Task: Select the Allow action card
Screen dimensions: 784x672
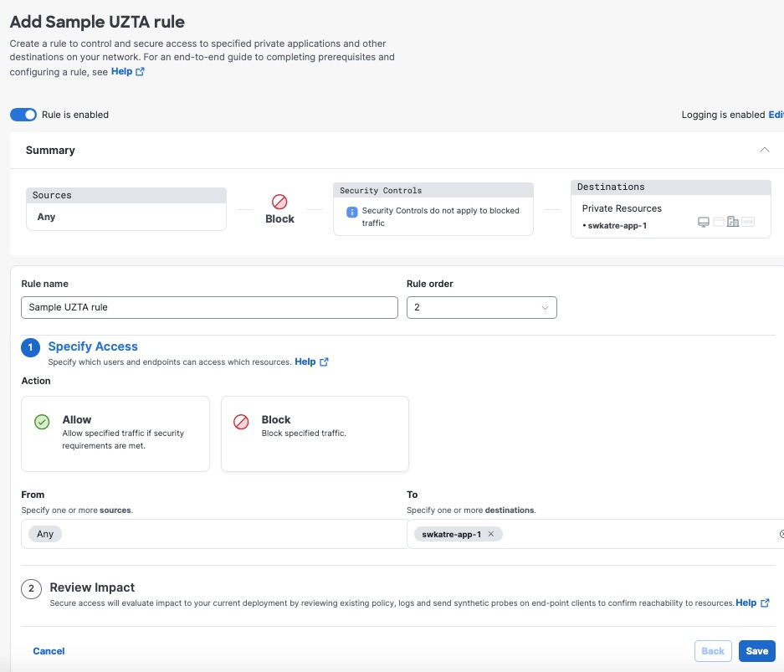Action: 115,433
